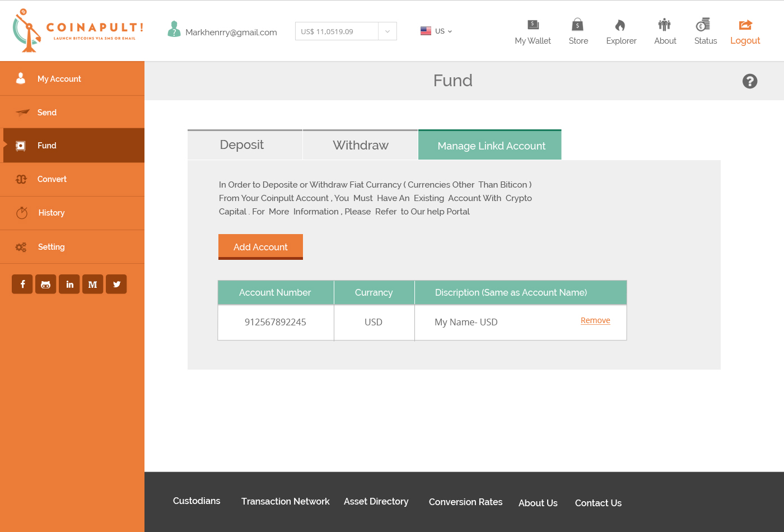Screen dimensions: 784x532
Task: Switch to the Withdraw tab
Action: click(x=361, y=145)
